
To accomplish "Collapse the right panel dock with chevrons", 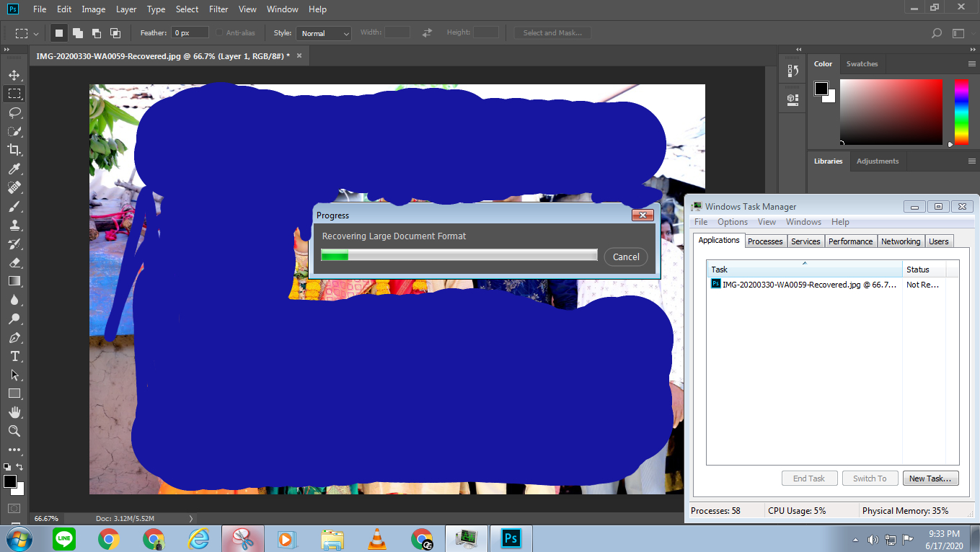I will 798,48.
